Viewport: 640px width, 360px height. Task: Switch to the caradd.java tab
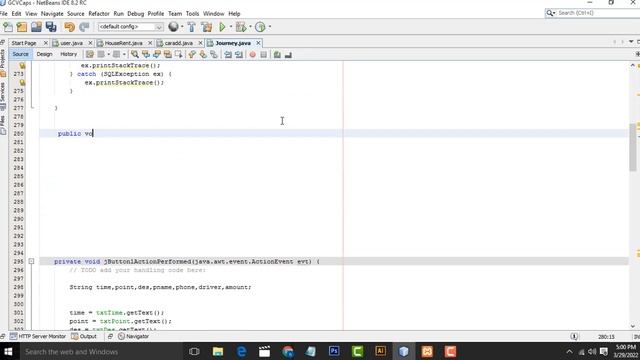(179, 43)
